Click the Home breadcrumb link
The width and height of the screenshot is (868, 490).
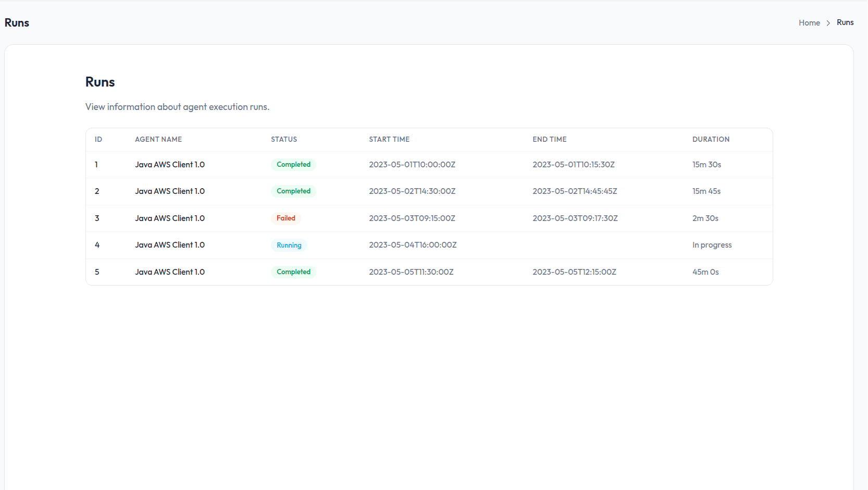pyautogui.click(x=809, y=23)
